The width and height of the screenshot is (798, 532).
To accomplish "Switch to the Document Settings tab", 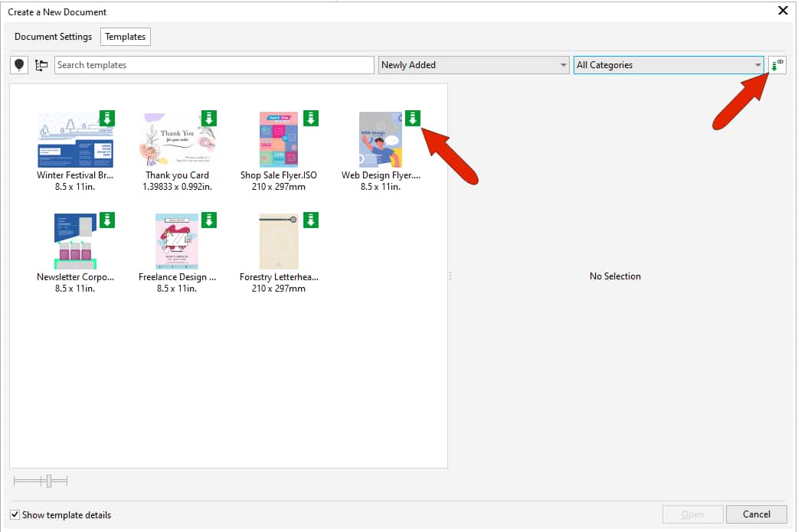I will coord(53,36).
